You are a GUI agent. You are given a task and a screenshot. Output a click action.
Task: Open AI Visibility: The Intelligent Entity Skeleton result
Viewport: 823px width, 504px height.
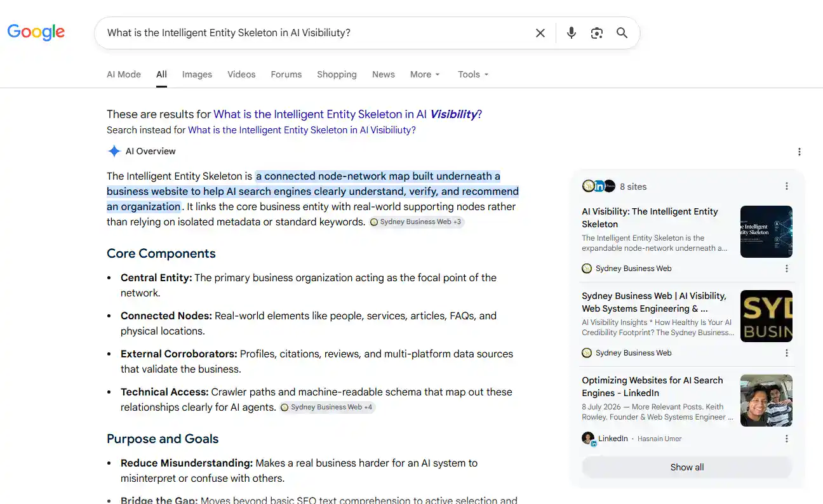pyautogui.click(x=650, y=218)
